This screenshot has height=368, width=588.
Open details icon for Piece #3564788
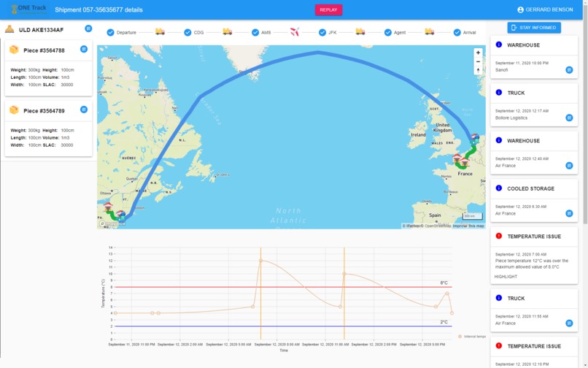coord(84,49)
